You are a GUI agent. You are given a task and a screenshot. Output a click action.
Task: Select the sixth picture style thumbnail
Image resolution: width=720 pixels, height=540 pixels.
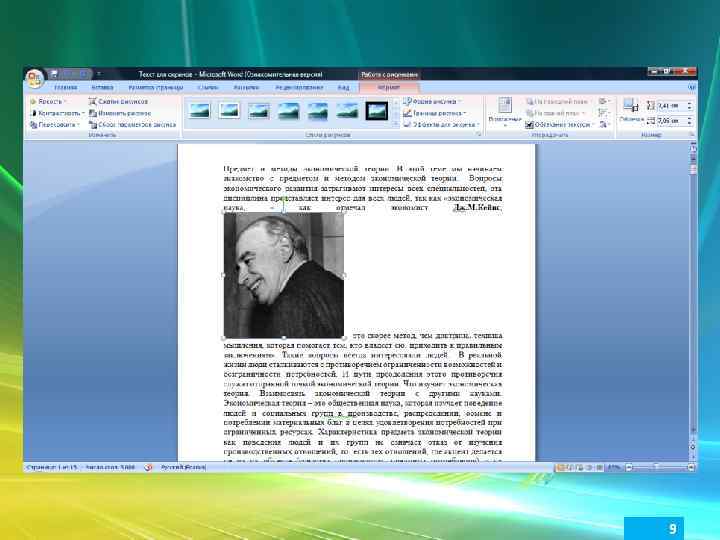pos(347,111)
